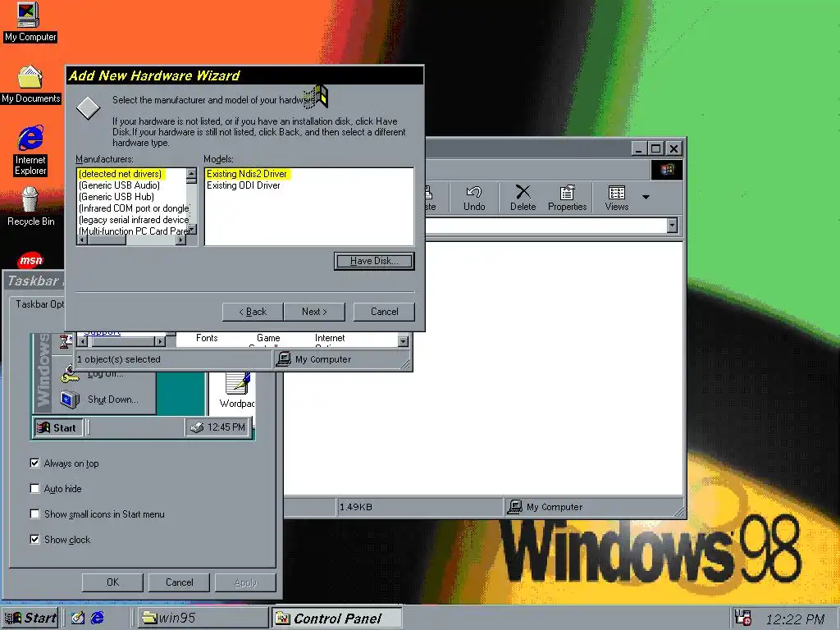The height and width of the screenshot is (630, 840).
Task: Open My Documents desktop icon
Action: click(x=30, y=84)
